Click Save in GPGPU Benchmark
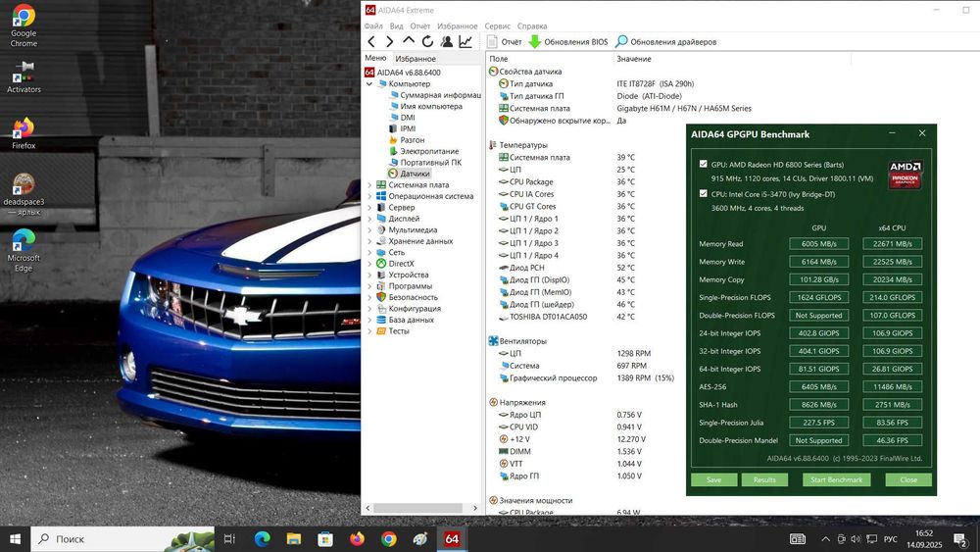 pyautogui.click(x=713, y=479)
